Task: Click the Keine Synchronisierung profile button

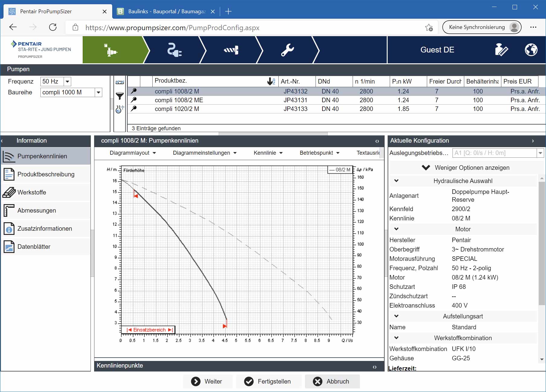Action: pos(481,27)
